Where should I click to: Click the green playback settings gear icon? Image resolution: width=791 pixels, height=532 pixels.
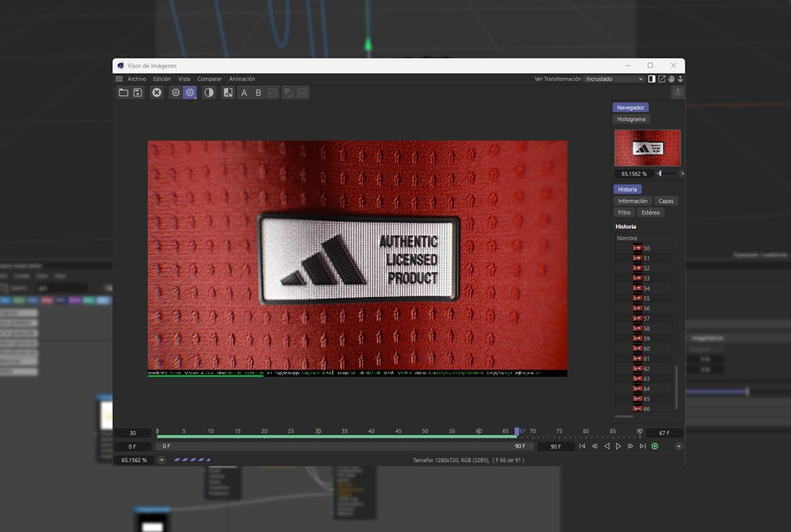coord(655,446)
